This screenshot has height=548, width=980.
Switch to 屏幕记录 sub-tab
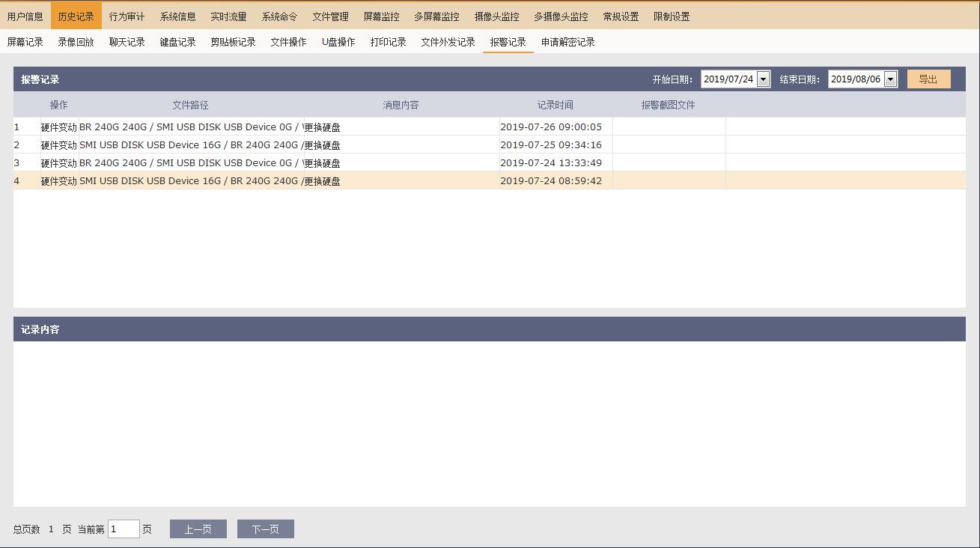click(25, 42)
